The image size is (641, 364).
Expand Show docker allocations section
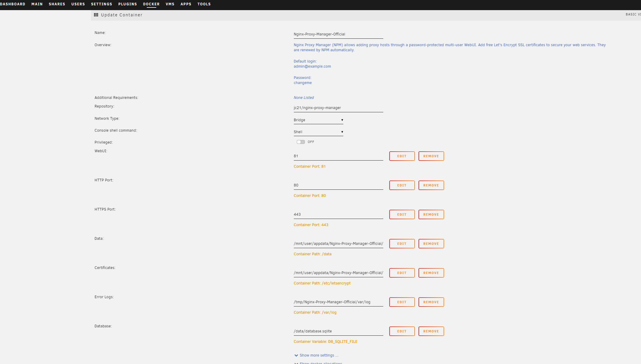coord(321,363)
